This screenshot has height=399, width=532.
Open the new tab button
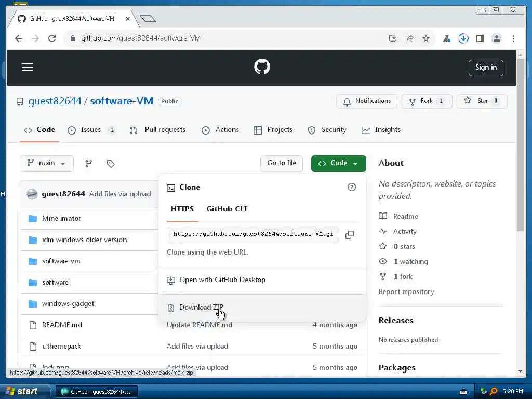[148, 19]
